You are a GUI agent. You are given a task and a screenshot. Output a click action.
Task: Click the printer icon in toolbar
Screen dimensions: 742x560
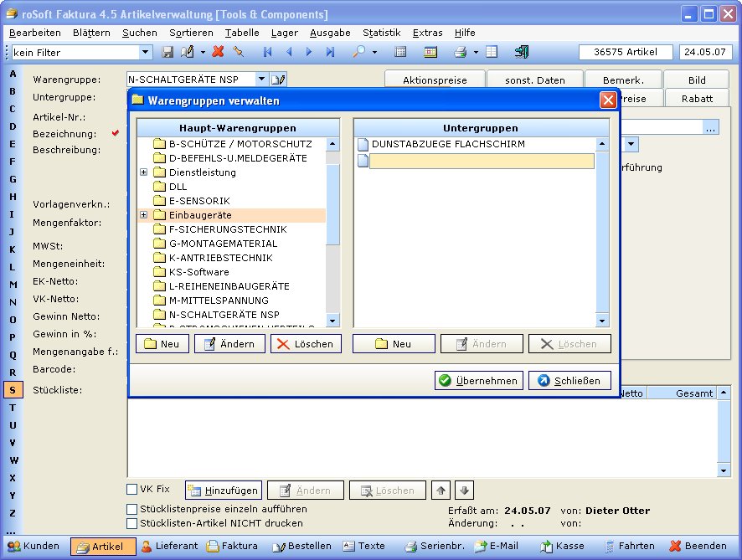tap(460, 52)
